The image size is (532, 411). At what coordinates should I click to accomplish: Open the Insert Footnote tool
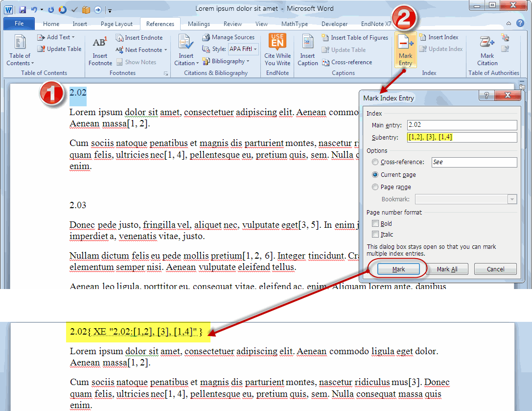point(100,51)
